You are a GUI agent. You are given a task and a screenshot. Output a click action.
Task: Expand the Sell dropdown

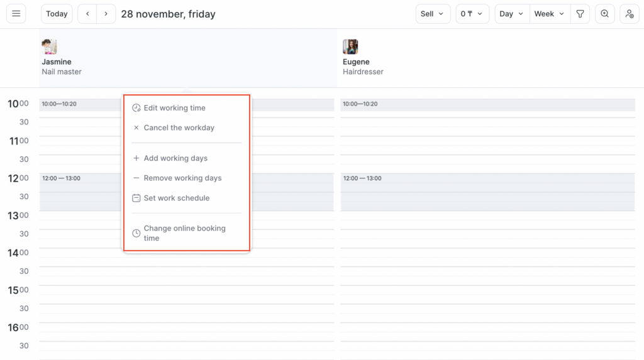coord(431,14)
